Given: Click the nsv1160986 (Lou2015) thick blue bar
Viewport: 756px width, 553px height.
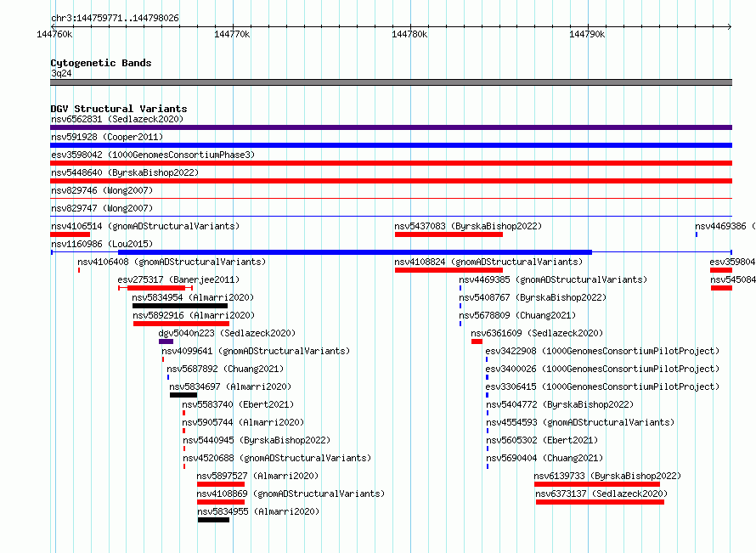Looking at the screenshot, I should 355,252.
